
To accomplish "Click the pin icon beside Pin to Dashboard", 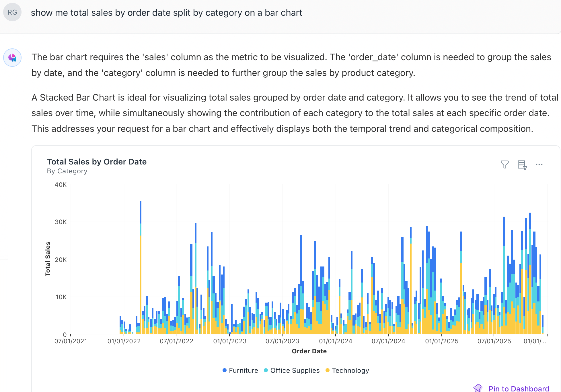I will (478, 388).
